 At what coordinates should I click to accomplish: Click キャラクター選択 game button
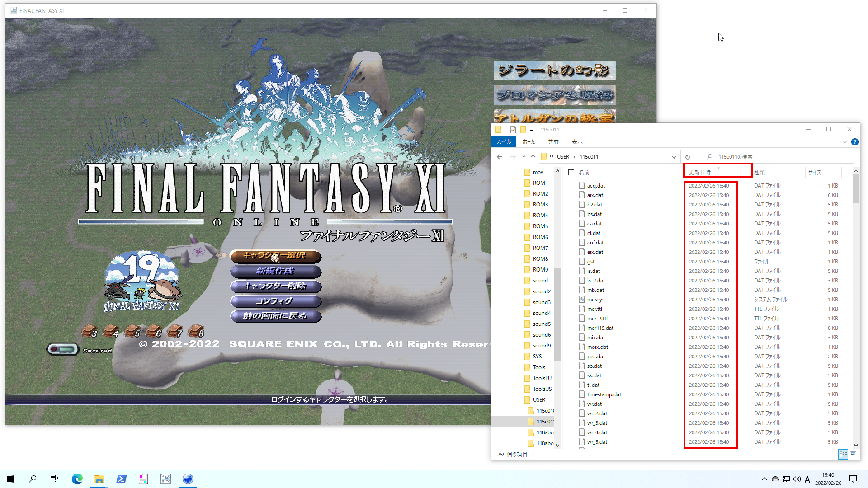click(x=276, y=256)
